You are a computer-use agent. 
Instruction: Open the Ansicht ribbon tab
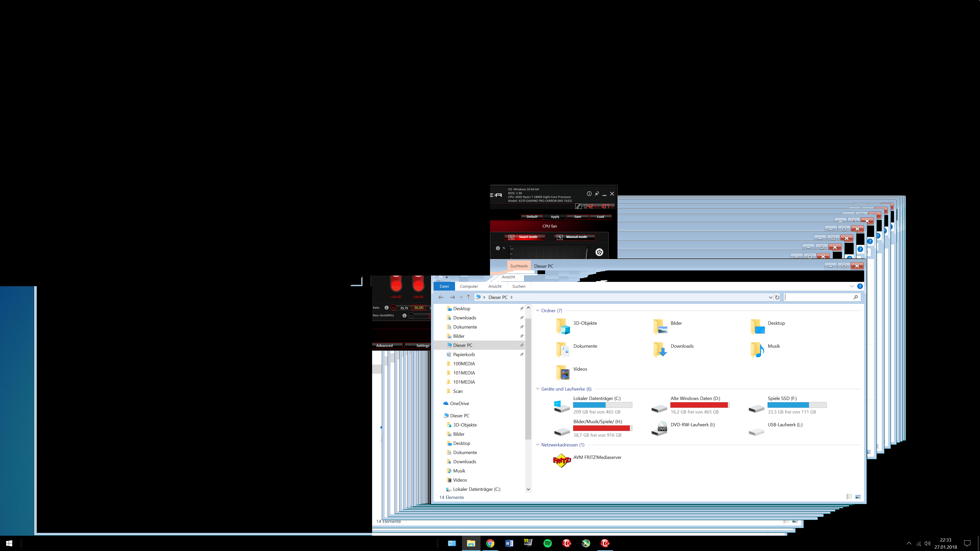[495, 286]
